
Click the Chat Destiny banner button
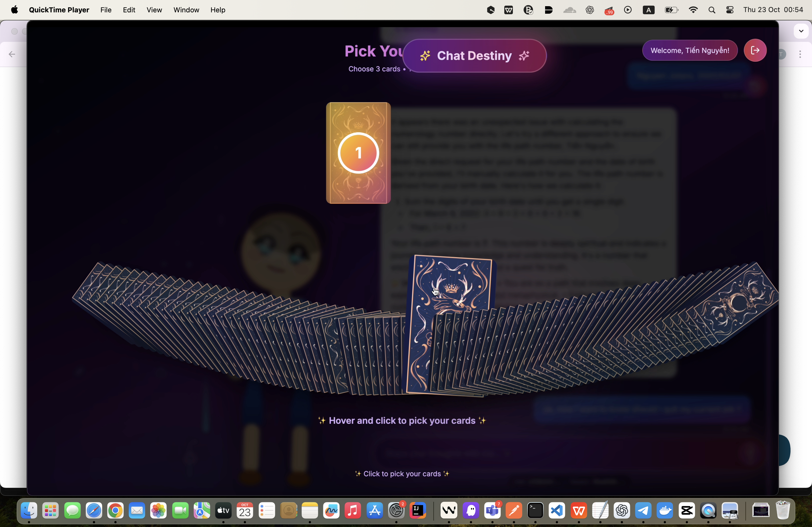(474, 56)
